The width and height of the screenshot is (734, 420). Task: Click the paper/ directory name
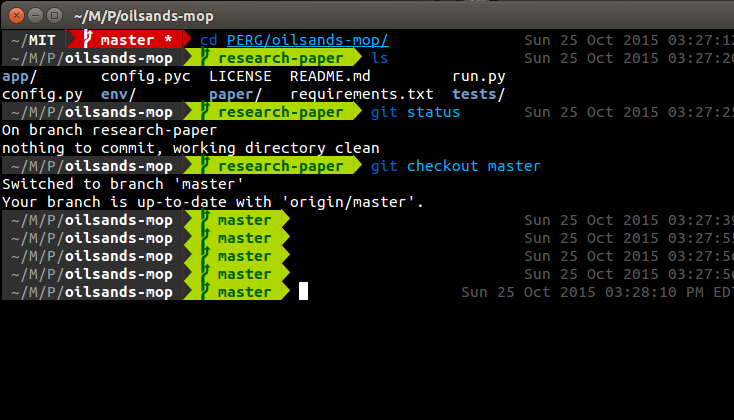235,94
